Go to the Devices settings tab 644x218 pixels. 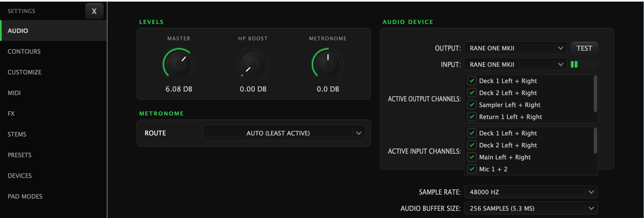point(54,176)
